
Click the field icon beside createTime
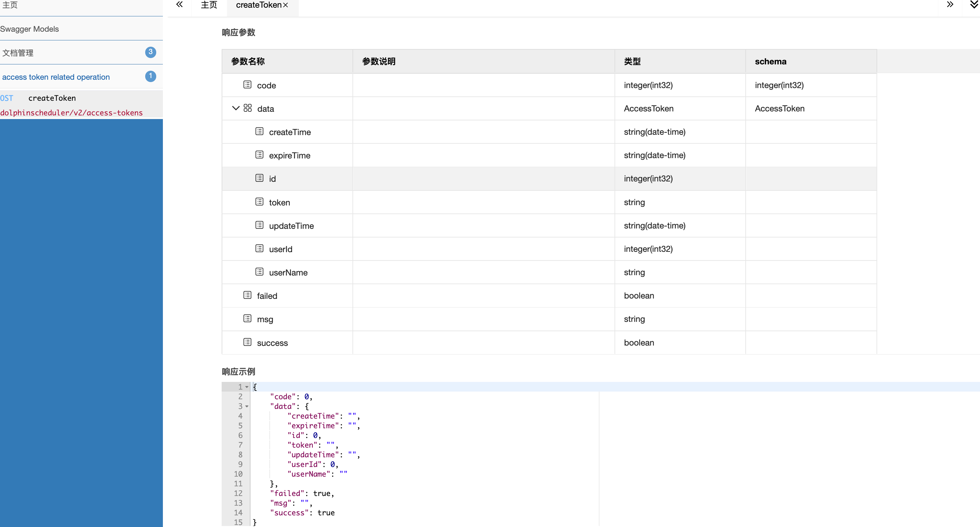click(x=259, y=131)
